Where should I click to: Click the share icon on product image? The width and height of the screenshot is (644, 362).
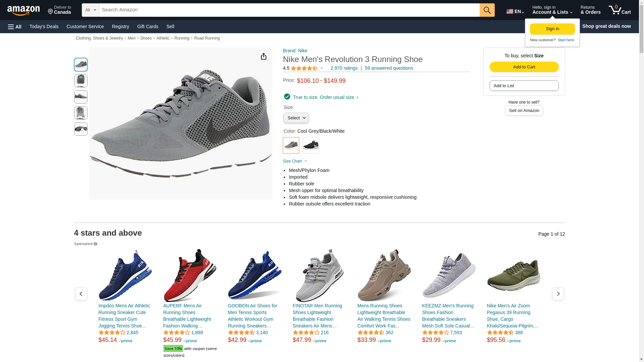[264, 56]
